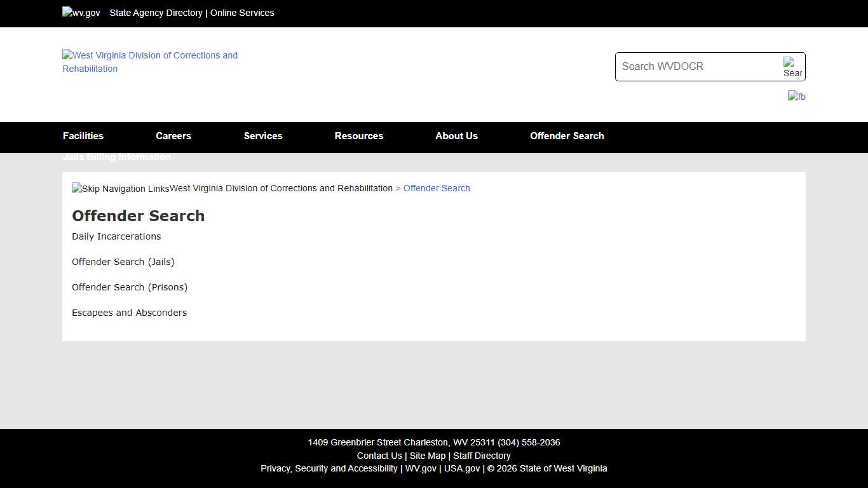Open State Agency Directory
The width and height of the screenshot is (868, 488).
(156, 13)
